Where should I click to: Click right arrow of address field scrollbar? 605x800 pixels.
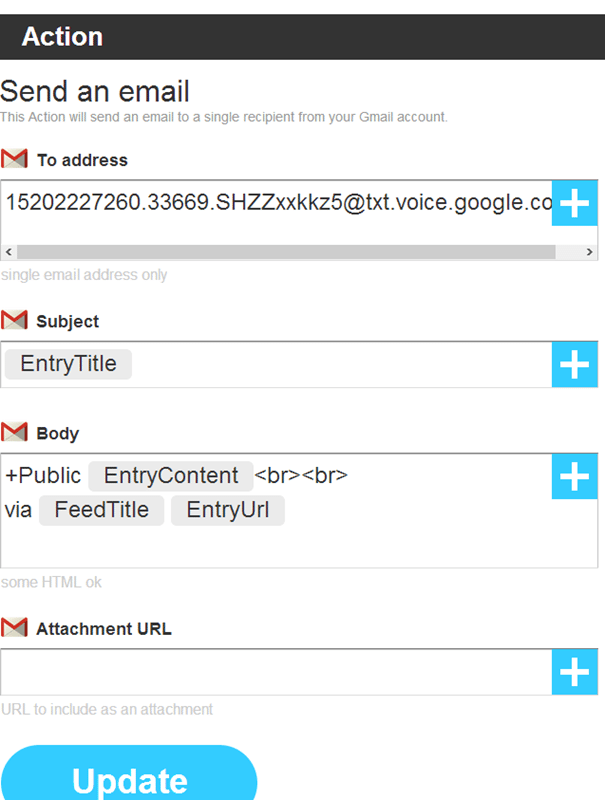coord(590,252)
